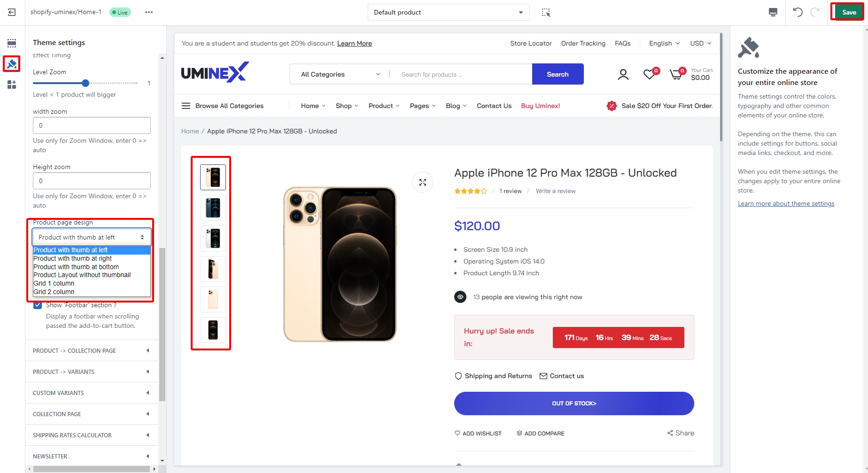868x473 pixels.
Task: Click the Level Zoom slider handle
Action: 85,83
